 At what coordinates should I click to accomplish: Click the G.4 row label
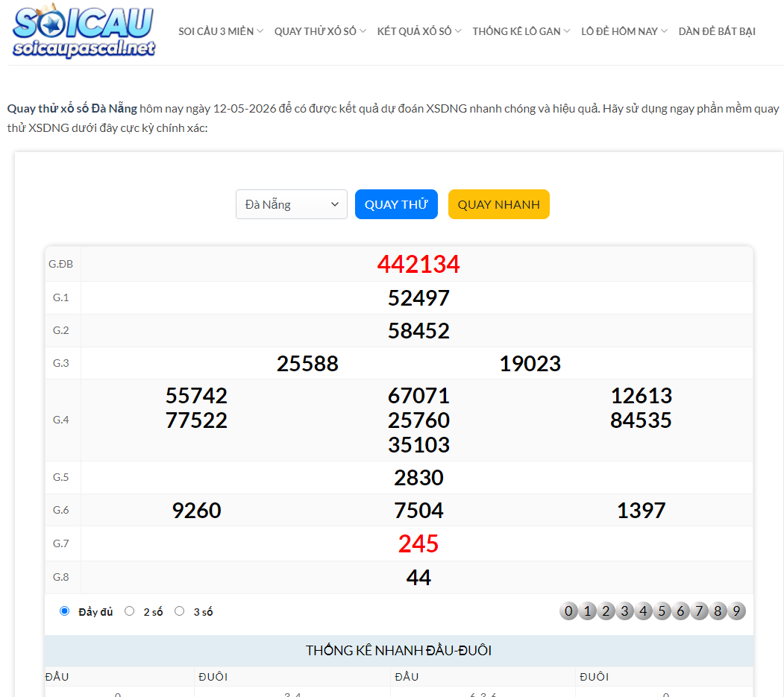coord(61,420)
